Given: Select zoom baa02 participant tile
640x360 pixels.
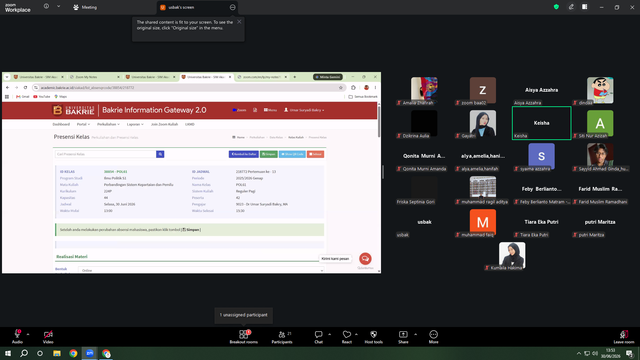Looking at the screenshot, I should (483, 90).
